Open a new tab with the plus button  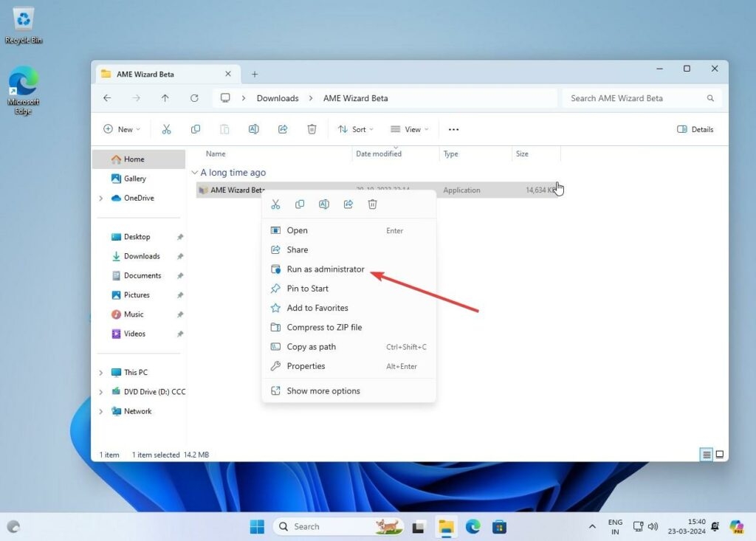tap(255, 75)
